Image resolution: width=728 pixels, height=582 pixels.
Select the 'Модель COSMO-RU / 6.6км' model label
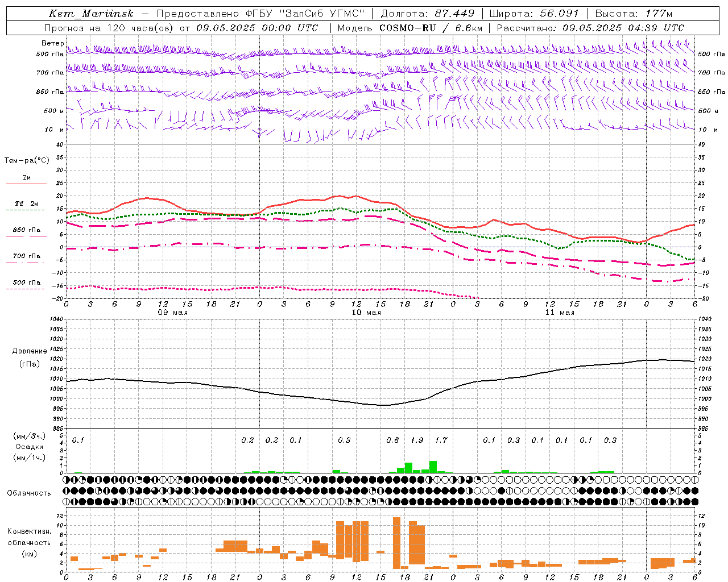click(410, 28)
